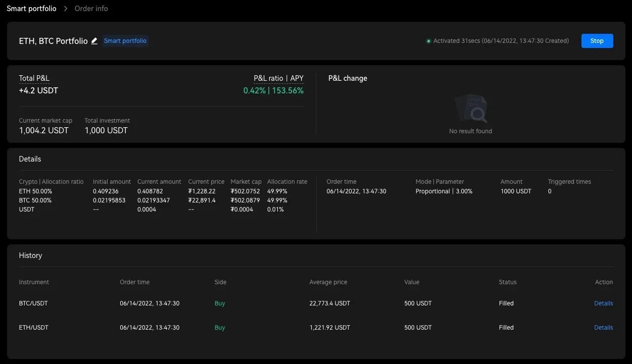The image size is (632, 364).
Task: Click the ETH 50.00% allocation row
Action: pos(35,191)
